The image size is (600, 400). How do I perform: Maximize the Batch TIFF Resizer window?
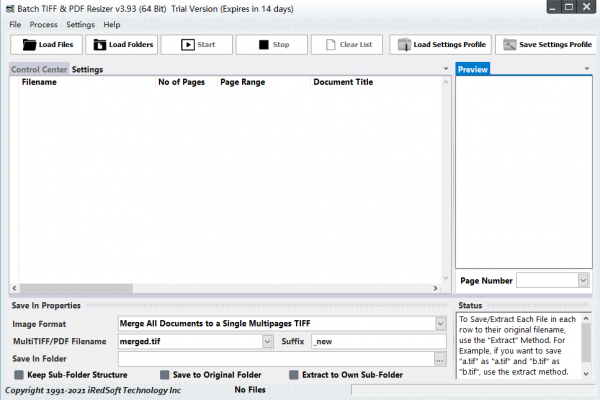[569, 7]
